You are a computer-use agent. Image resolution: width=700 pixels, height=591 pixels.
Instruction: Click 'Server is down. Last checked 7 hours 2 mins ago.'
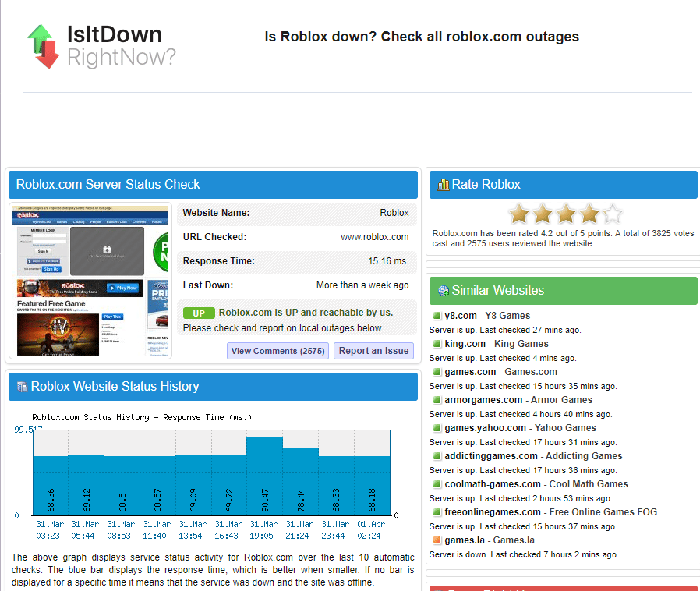[x=524, y=555]
